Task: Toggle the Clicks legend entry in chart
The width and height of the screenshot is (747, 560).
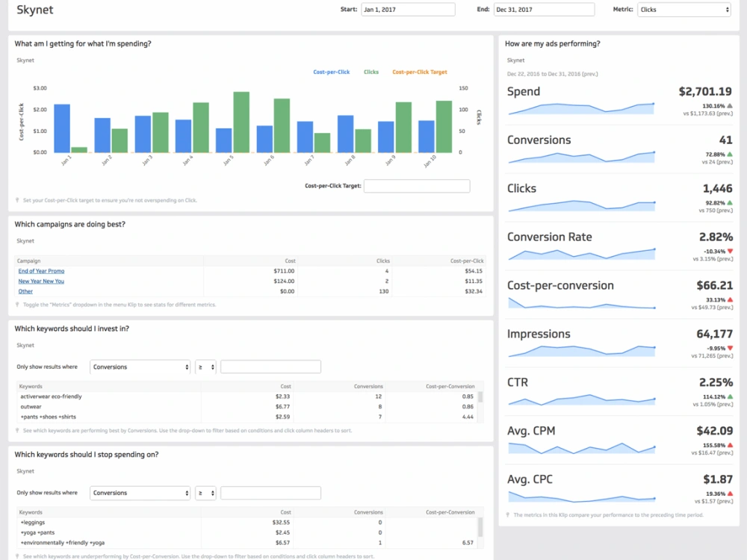Action: point(371,72)
